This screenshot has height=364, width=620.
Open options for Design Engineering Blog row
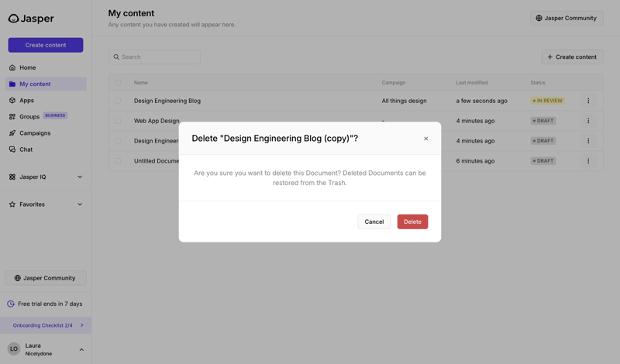[588, 101]
